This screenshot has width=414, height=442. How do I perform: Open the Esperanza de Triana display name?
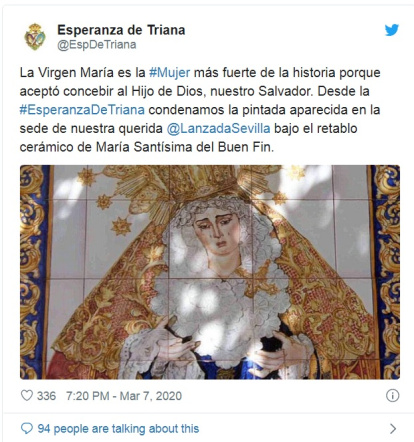[121, 30]
